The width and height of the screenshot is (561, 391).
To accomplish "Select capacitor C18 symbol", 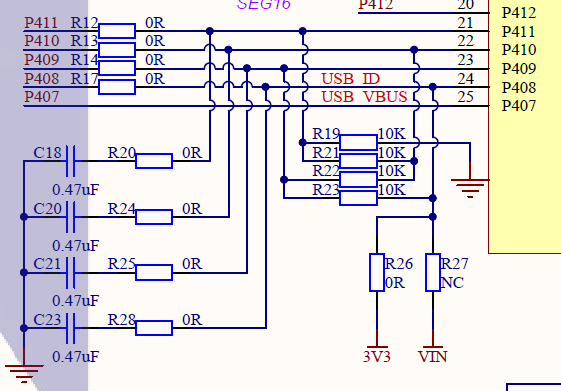I will click(70, 161).
